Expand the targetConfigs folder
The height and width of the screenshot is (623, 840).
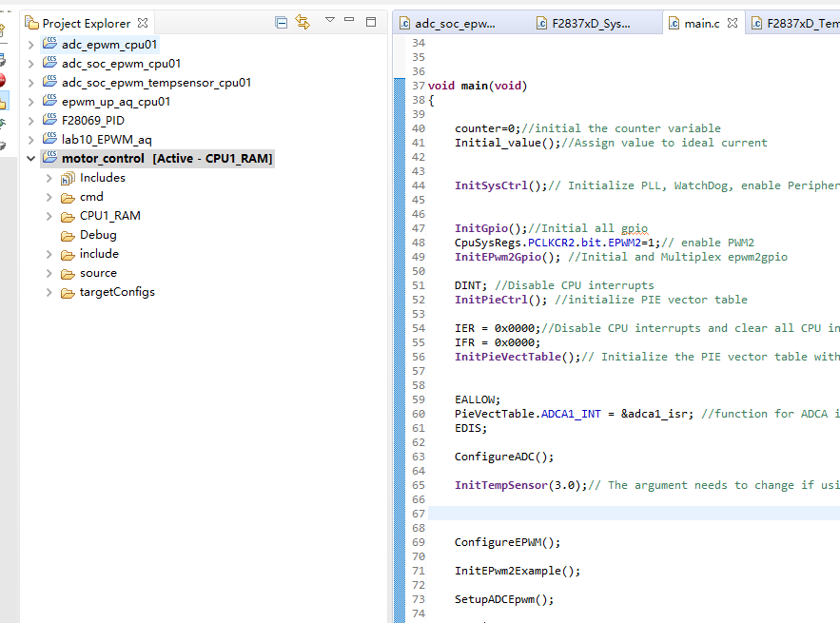(49, 293)
